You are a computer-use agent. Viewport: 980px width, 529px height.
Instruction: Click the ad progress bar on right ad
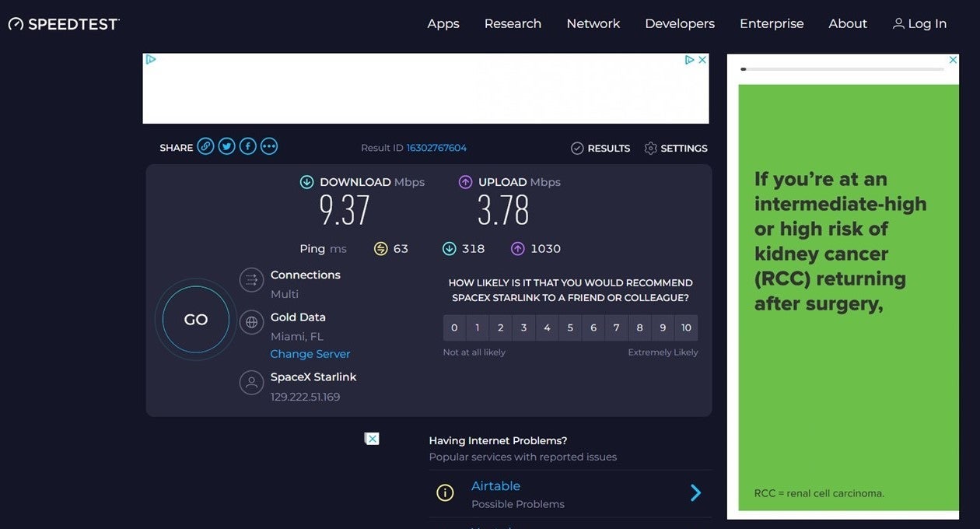click(842, 69)
